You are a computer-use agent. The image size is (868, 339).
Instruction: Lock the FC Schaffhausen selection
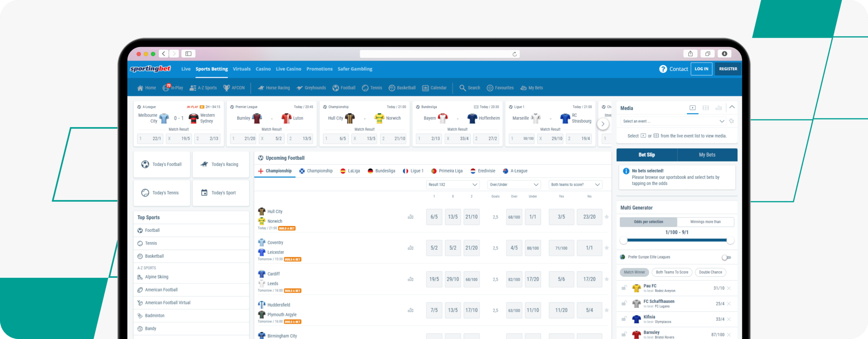click(624, 303)
